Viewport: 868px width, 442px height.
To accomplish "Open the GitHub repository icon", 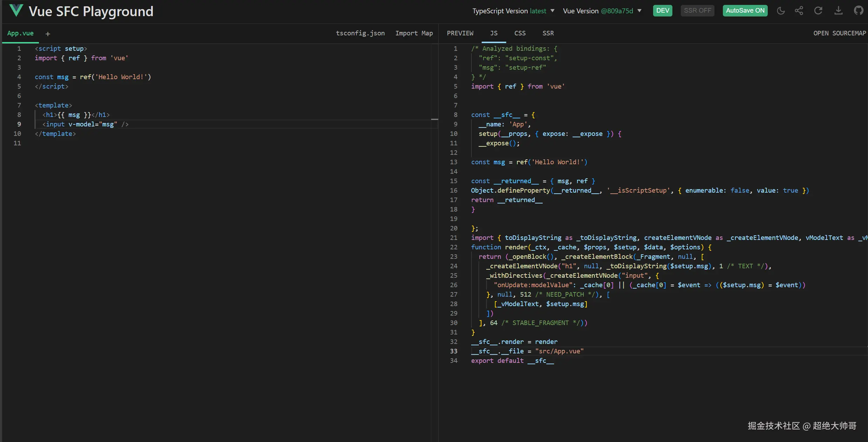I will pyautogui.click(x=858, y=11).
